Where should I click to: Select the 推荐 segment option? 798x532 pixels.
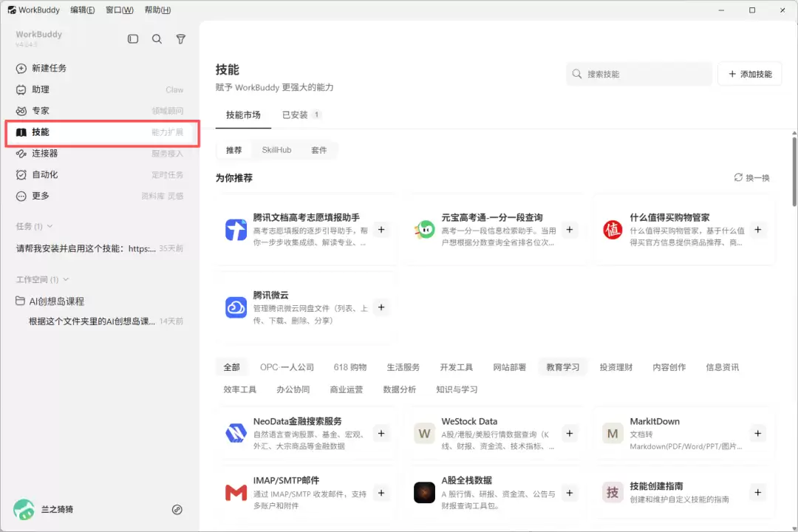click(x=234, y=150)
